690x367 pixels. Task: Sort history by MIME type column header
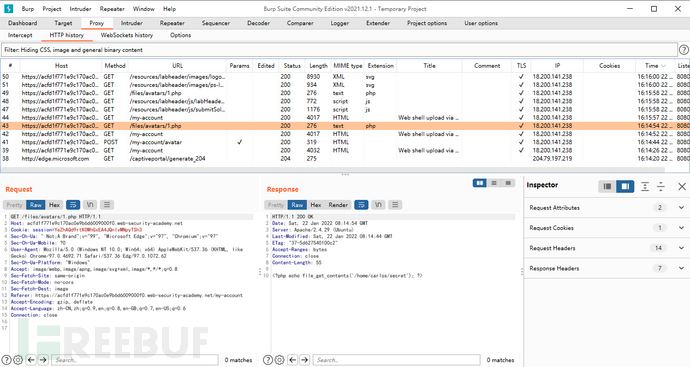pos(347,66)
